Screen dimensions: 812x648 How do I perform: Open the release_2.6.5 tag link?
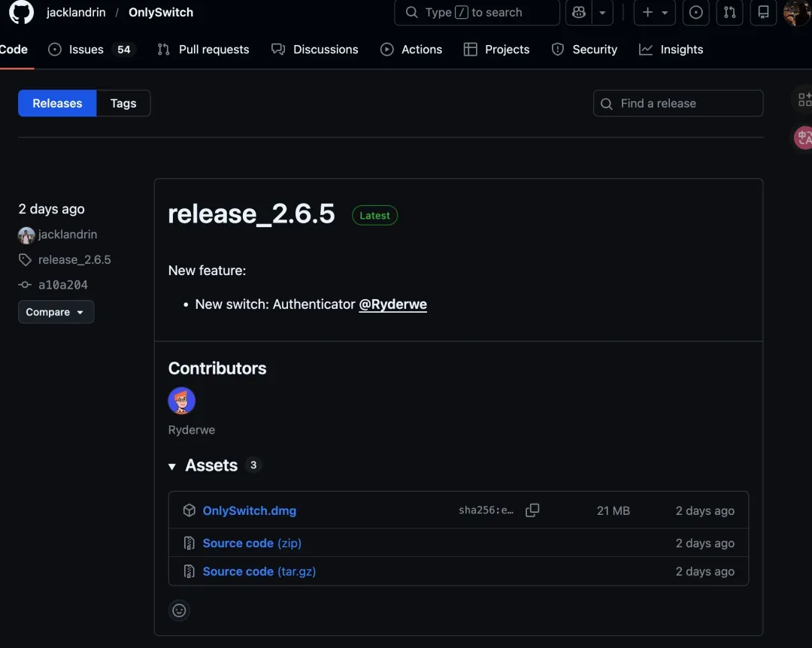pos(74,259)
